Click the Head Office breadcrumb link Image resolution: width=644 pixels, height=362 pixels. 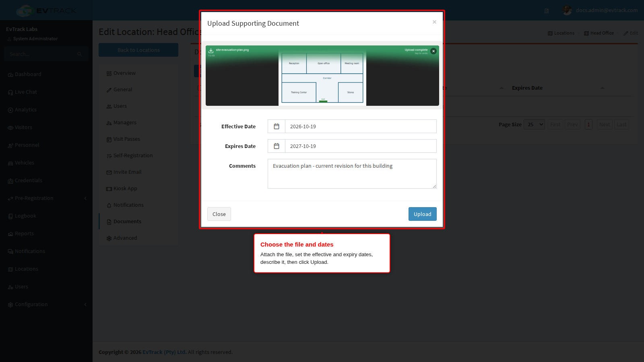point(599,33)
